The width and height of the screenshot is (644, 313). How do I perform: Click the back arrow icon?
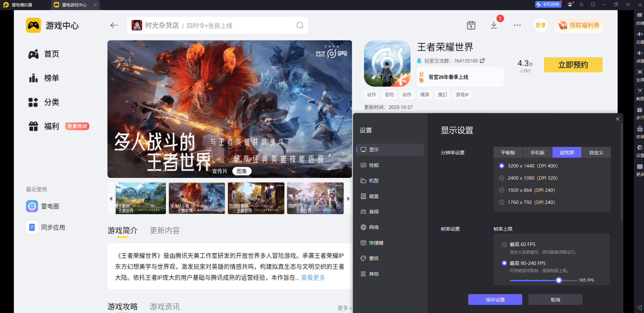point(114,25)
